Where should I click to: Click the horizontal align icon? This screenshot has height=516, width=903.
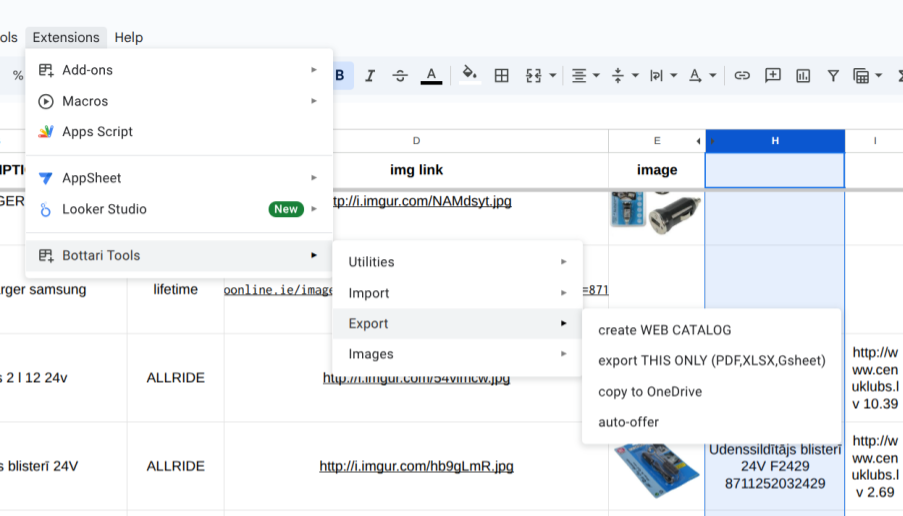579,75
